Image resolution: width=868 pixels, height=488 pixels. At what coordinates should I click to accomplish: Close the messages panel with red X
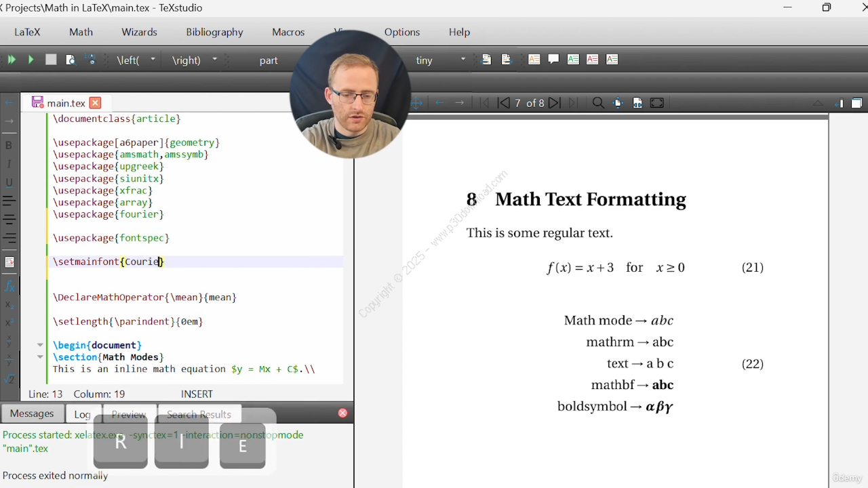tap(342, 413)
